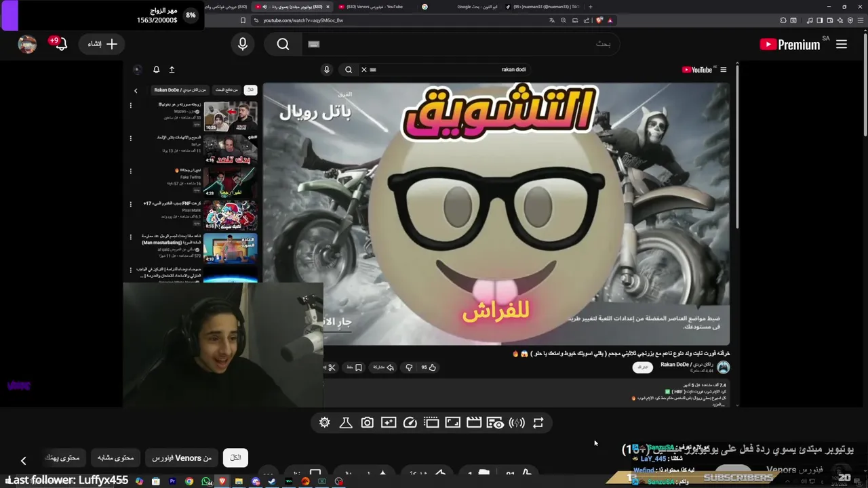The height and width of the screenshot is (488, 868).
Task: Open outer YouTube keyboard input icon
Action: (313, 44)
